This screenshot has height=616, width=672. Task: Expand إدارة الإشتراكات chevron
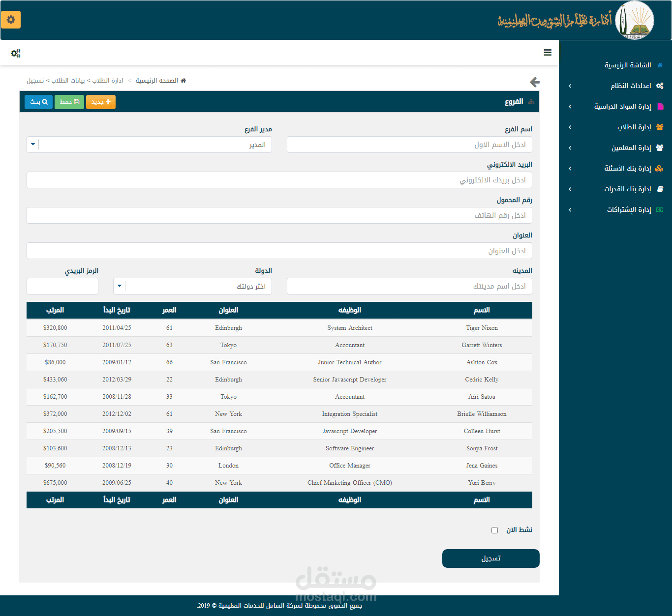tap(570, 210)
